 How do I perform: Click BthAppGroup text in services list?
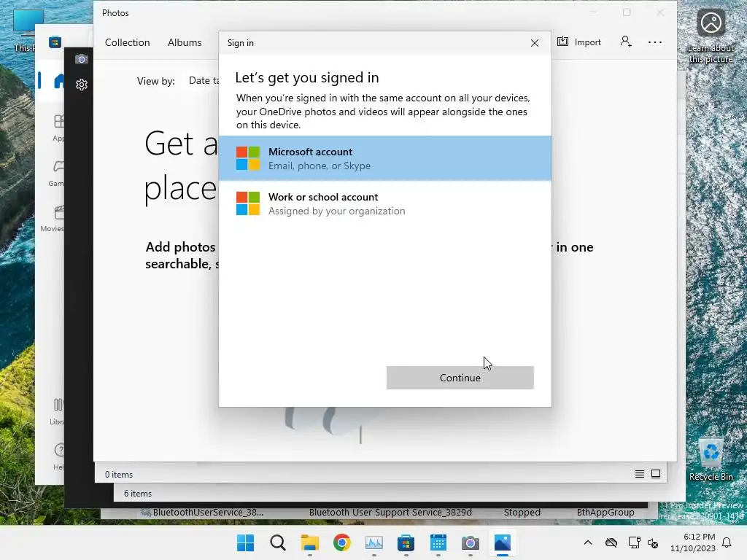[x=605, y=512]
